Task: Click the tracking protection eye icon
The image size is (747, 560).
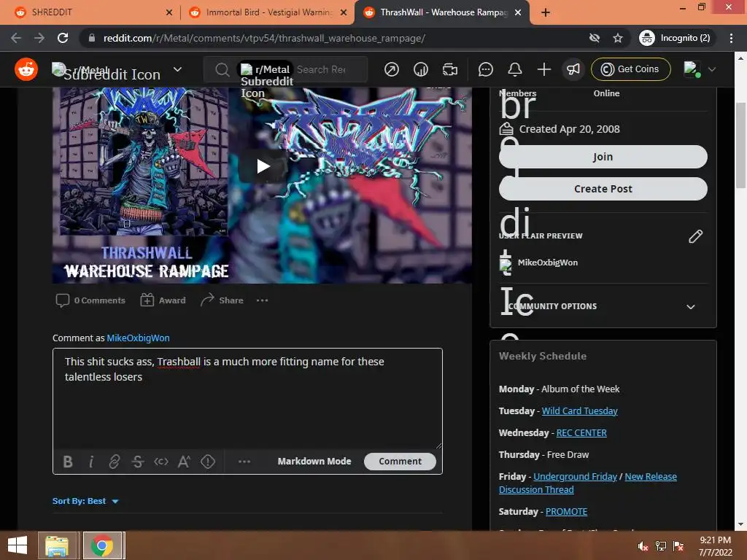Action: coord(594,38)
